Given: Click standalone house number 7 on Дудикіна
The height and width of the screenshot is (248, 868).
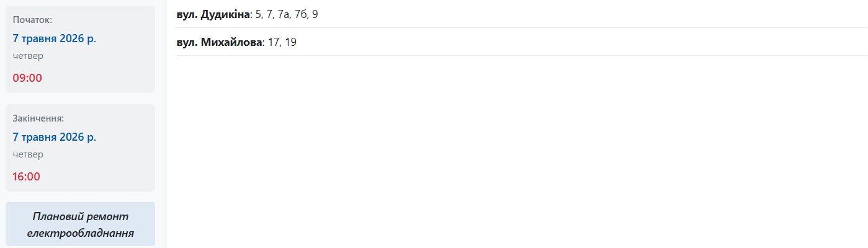Looking at the screenshot, I should click(270, 14).
